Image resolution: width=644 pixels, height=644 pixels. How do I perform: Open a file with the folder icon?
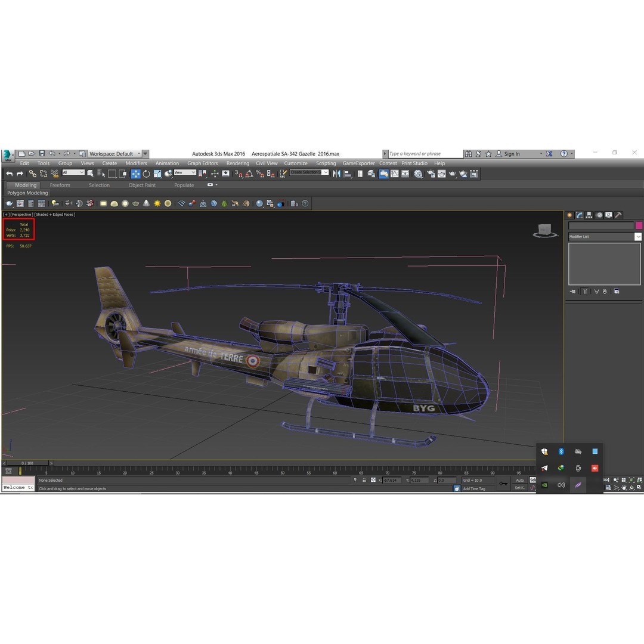[x=32, y=154]
